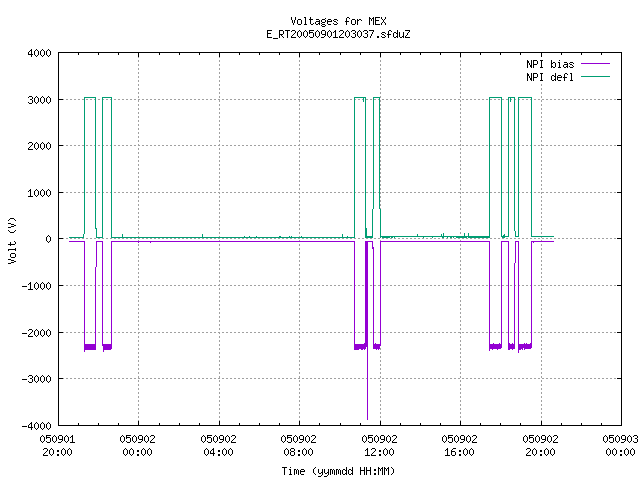Click the y-axis tick value -2000
This screenshot has width=640, height=480.
click(37, 333)
